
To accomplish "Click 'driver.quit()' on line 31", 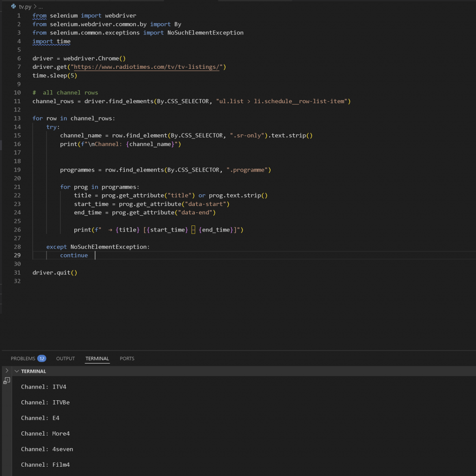I will click(55, 272).
